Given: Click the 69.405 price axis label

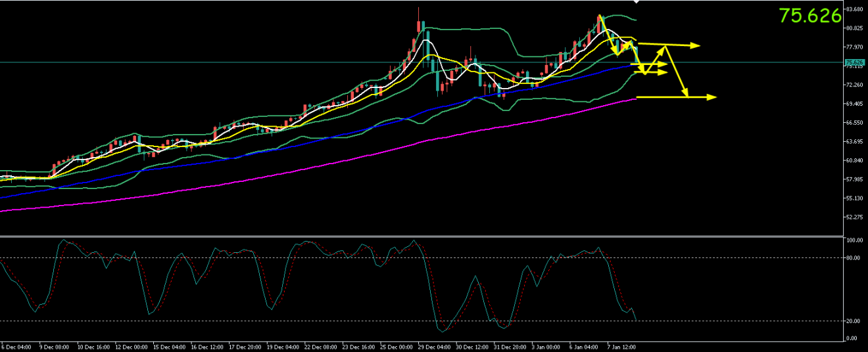Looking at the screenshot, I should [854, 104].
